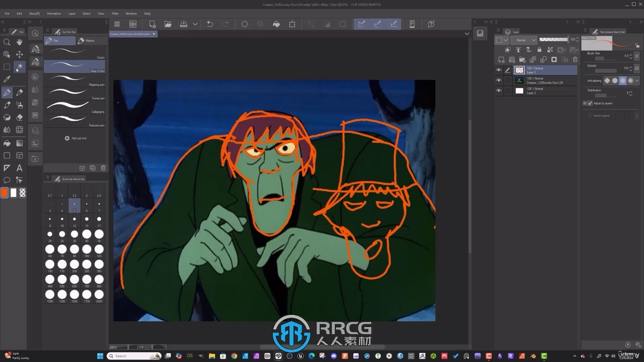Hide Layer 2 using its eye icon
644x362 pixels.
499,90
